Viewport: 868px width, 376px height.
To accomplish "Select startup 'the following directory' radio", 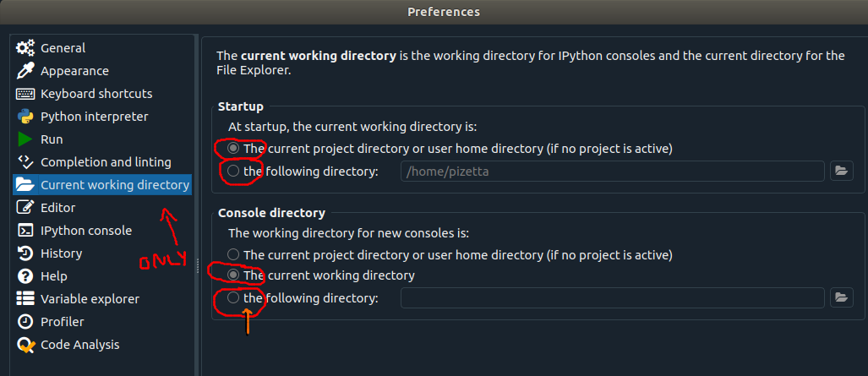I will (x=233, y=172).
